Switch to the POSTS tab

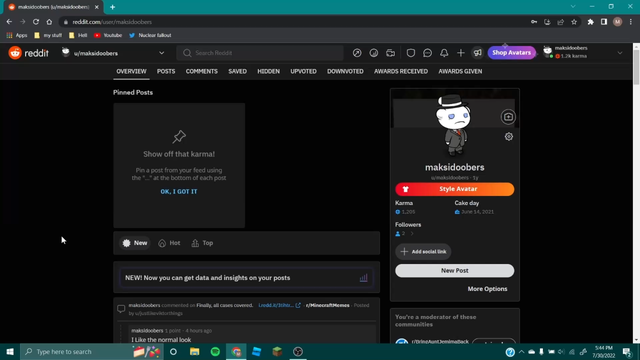(166, 71)
